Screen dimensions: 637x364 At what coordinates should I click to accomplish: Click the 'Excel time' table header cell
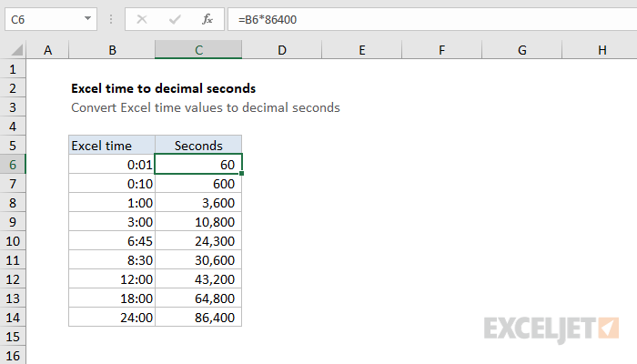pyautogui.click(x=112, y=146)
